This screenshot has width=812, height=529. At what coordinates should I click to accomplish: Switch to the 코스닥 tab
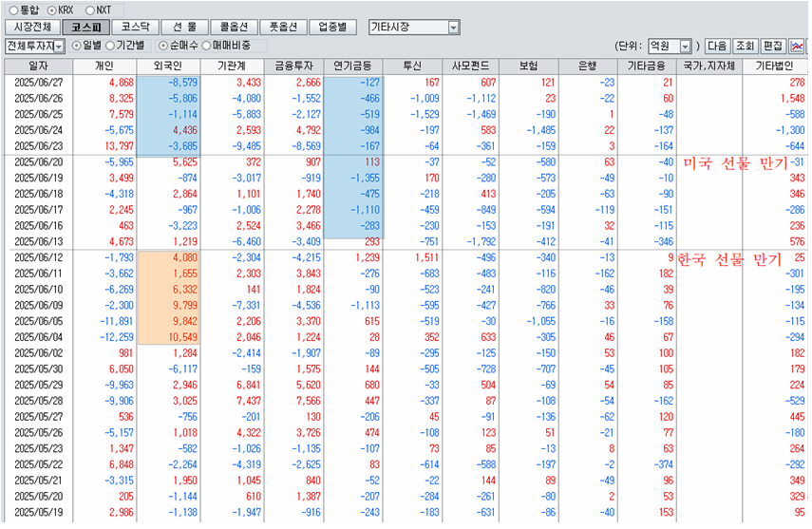tap(135, 27)
